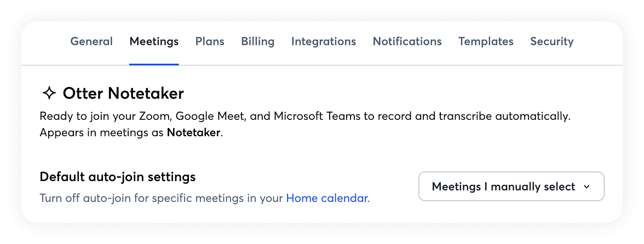Viewport: 644px width, 244px height.
Task: Navigate to the Security tab
Action: 551,42
